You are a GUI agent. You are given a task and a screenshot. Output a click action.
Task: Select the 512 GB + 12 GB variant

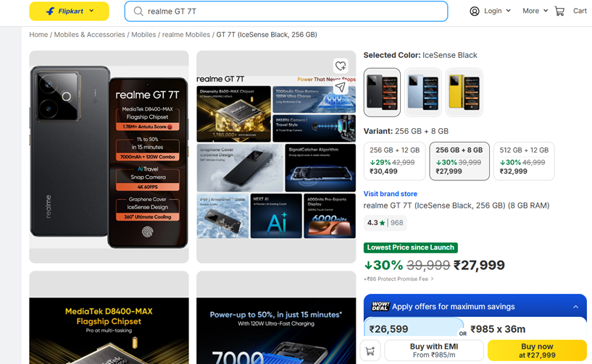tap(524, 161)
